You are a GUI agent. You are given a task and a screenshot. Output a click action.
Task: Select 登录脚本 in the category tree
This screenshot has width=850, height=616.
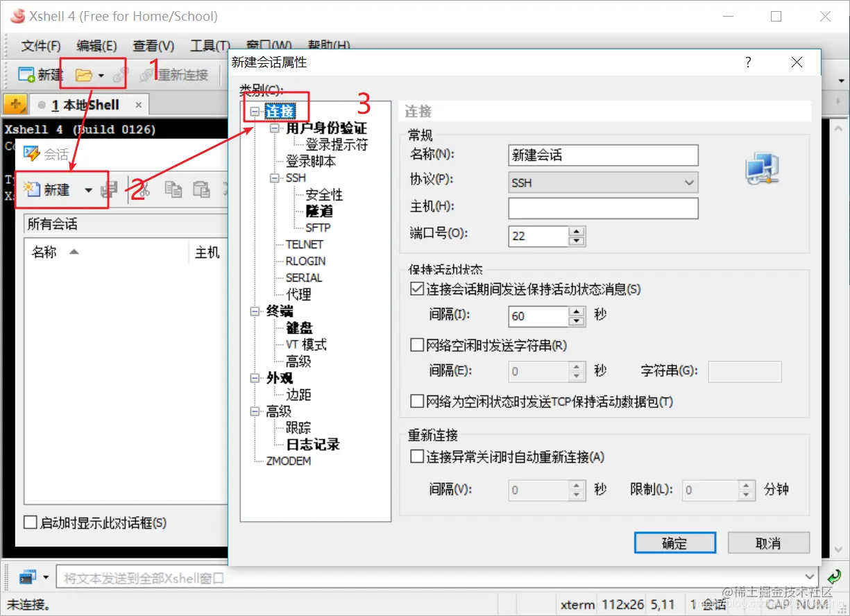[311, 161]
